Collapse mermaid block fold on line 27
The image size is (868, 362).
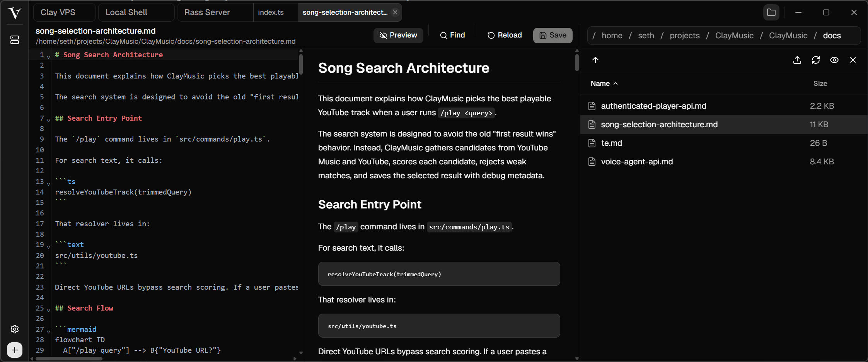tap(49, 331)
